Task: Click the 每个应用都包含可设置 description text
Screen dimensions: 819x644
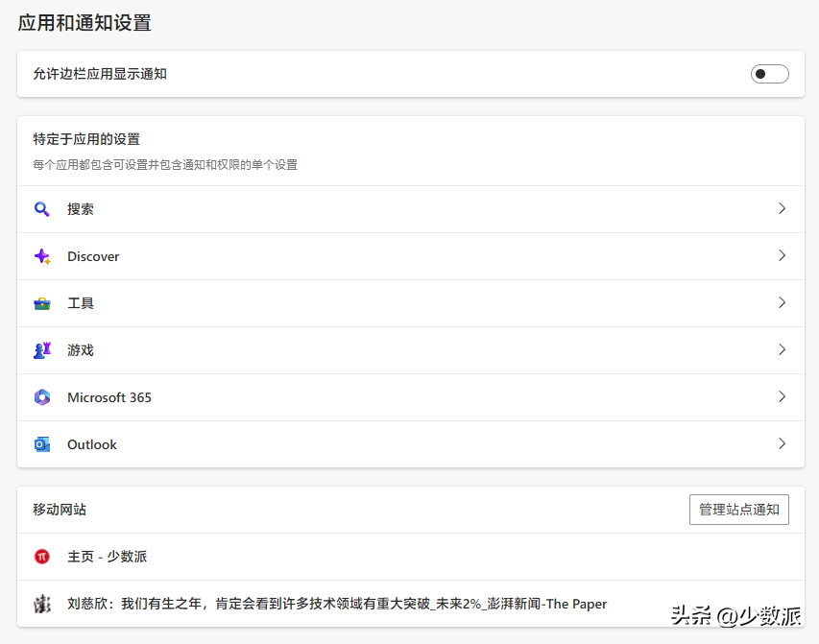Action: click(x=165, y=165)
